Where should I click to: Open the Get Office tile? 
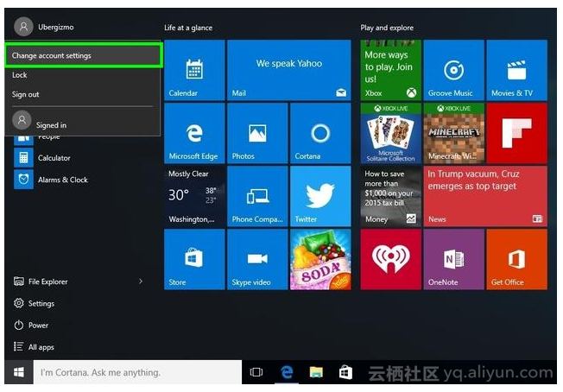pos(517,260)
